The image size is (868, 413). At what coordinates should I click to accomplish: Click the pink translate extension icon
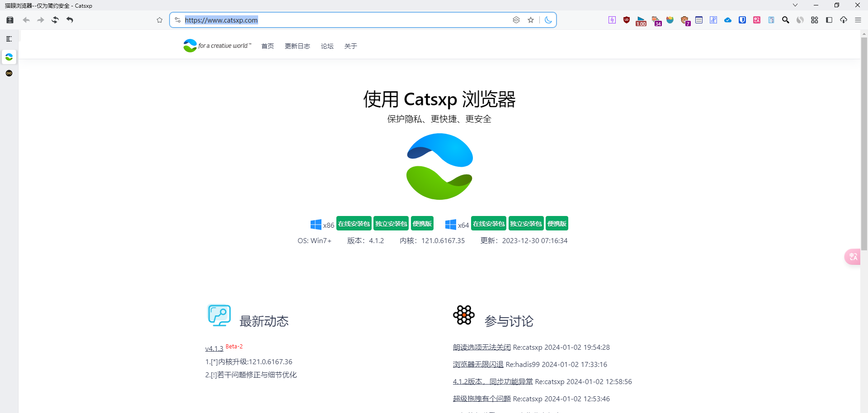(757, 20)
